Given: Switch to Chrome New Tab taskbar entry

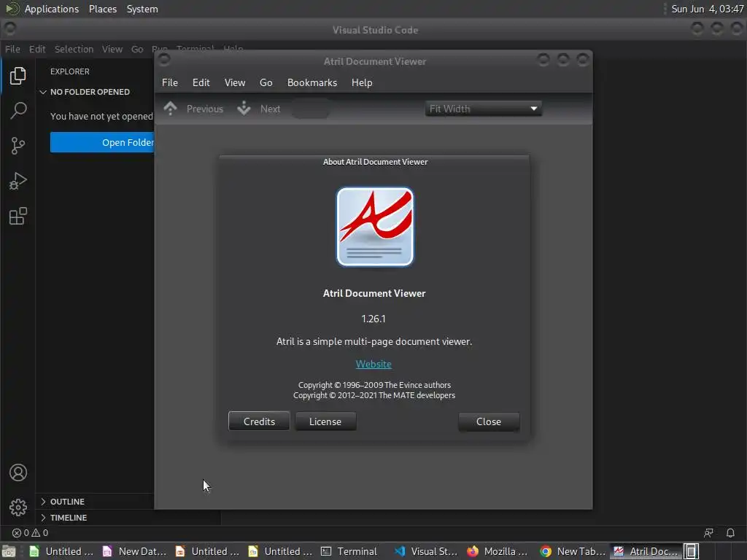Looking at the screenshot, I should point(573,551).
